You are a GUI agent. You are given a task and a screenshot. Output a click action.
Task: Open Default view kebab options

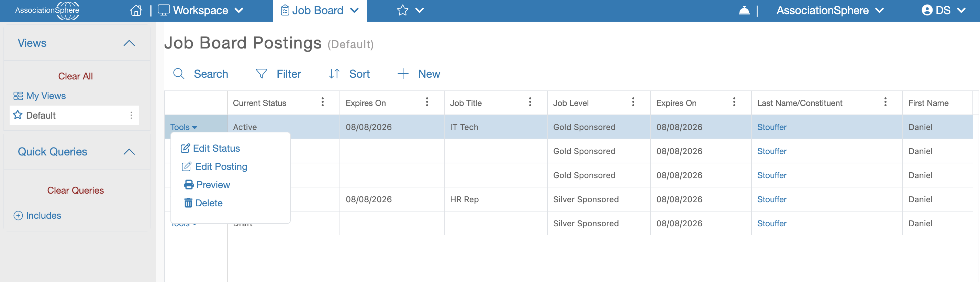(131, 115)
